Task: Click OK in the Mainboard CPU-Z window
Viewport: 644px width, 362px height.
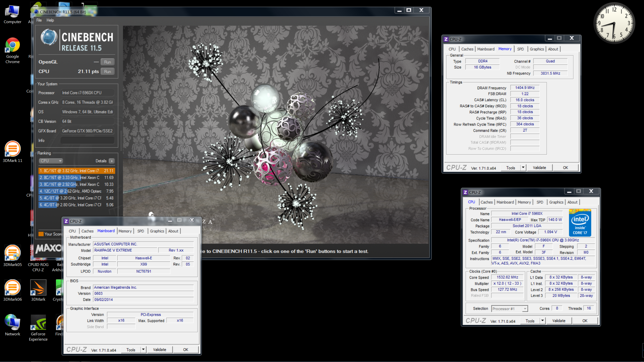Action: (x=186, y=349)
